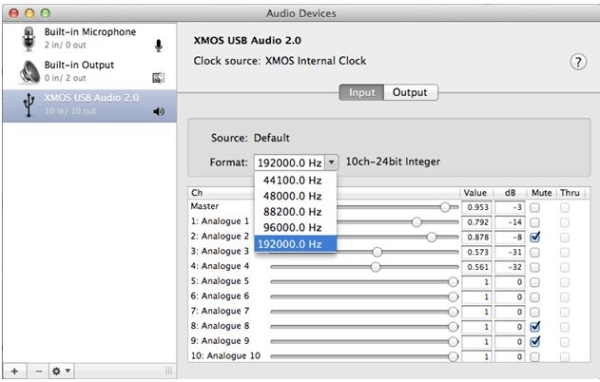The height and width of the screenshot is (382, 600).
Task: Click the Format sample rate dropdown arrow
Action: click(x=331, y=162)
